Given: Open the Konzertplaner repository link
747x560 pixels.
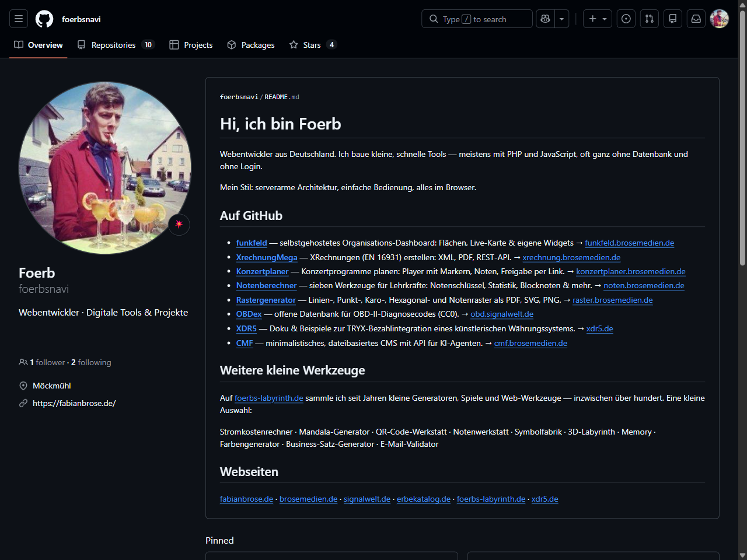Looking at the screenshot, I should click(263, 271).
